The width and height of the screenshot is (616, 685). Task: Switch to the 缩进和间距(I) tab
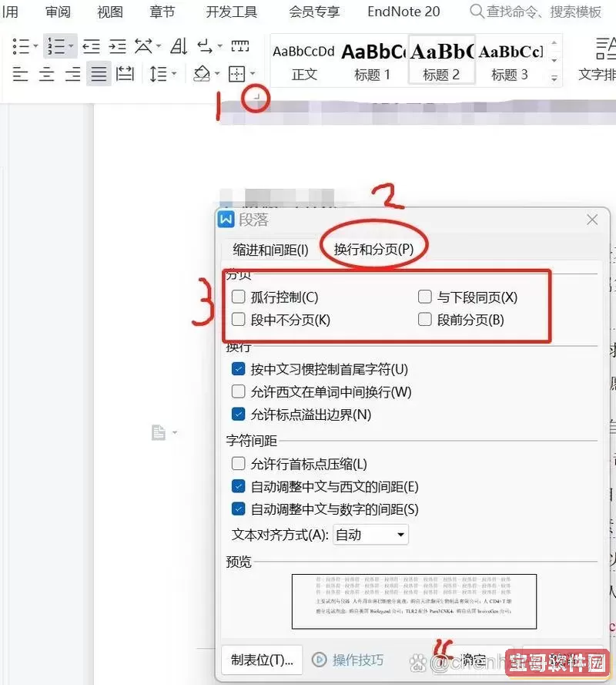click(271, 250)
